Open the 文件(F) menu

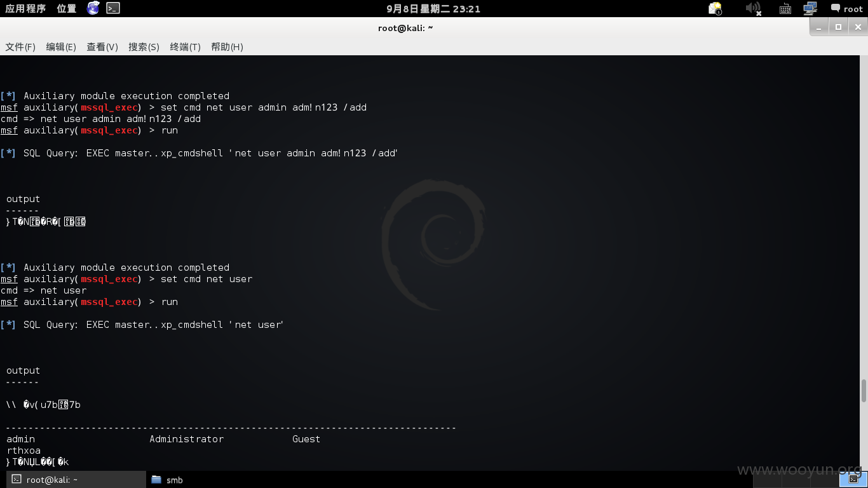20,47
